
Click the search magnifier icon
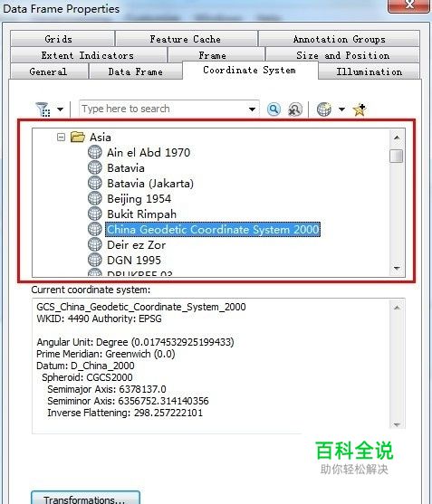pos(274,109)
